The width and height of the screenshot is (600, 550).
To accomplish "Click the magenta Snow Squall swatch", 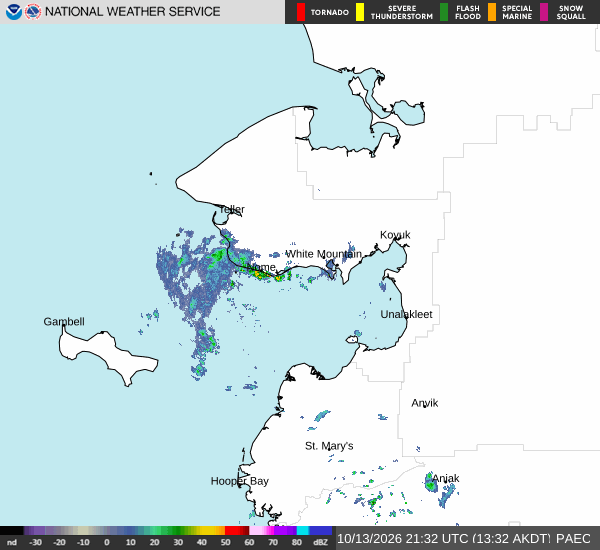I will coord(544,12).
